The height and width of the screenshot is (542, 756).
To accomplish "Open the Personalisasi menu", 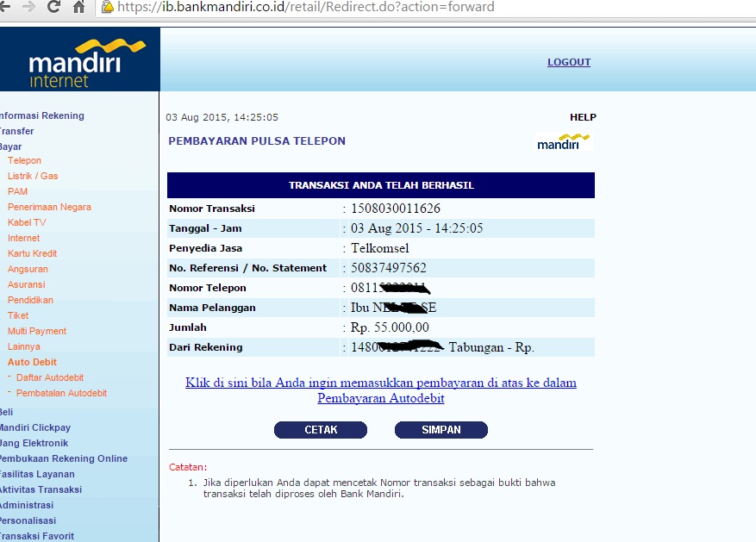I will pos(28,520).
